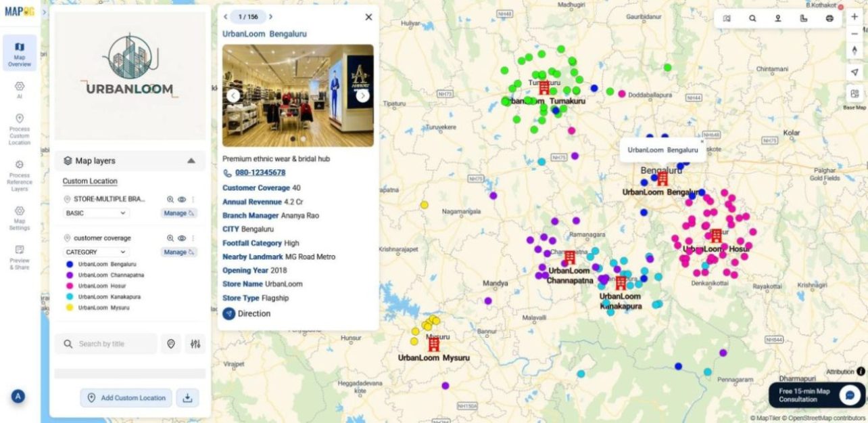Go to the next store with the pagination arrow

tap(271, 16)
